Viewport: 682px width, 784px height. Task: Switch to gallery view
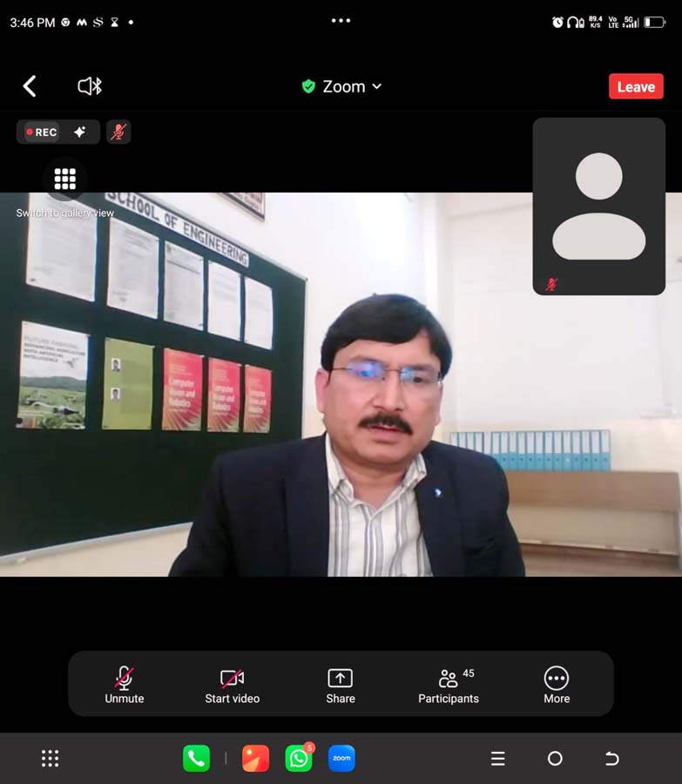click(65, 179)
